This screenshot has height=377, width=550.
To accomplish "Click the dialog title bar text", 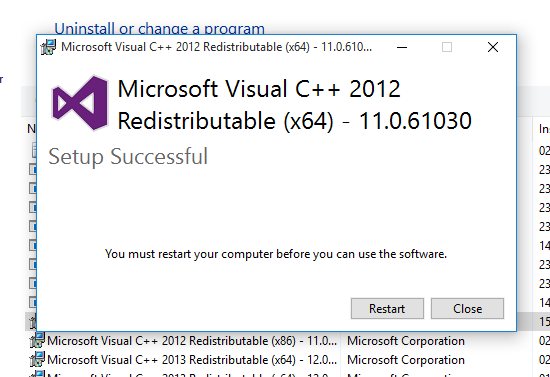I will [x=216, y=47].
